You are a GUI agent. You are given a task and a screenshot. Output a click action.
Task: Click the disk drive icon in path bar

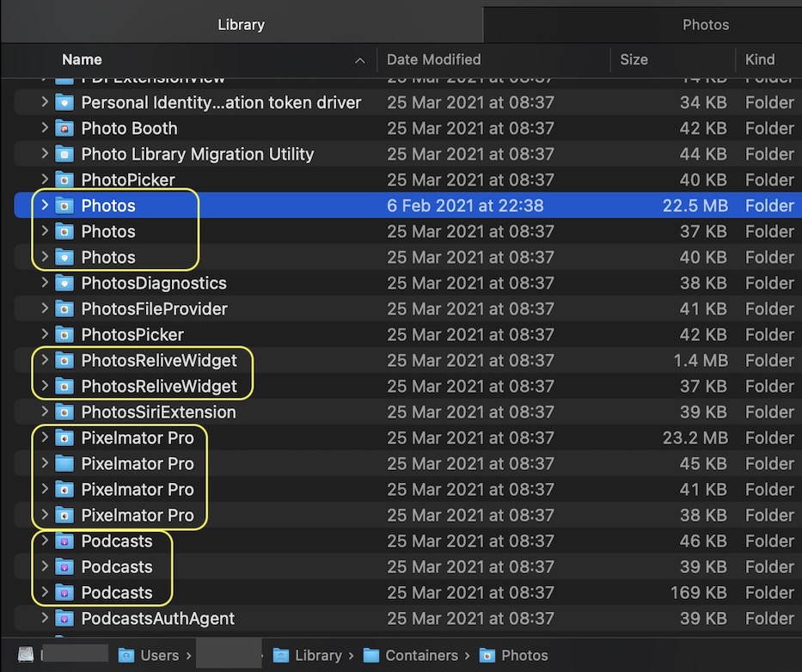26,654
